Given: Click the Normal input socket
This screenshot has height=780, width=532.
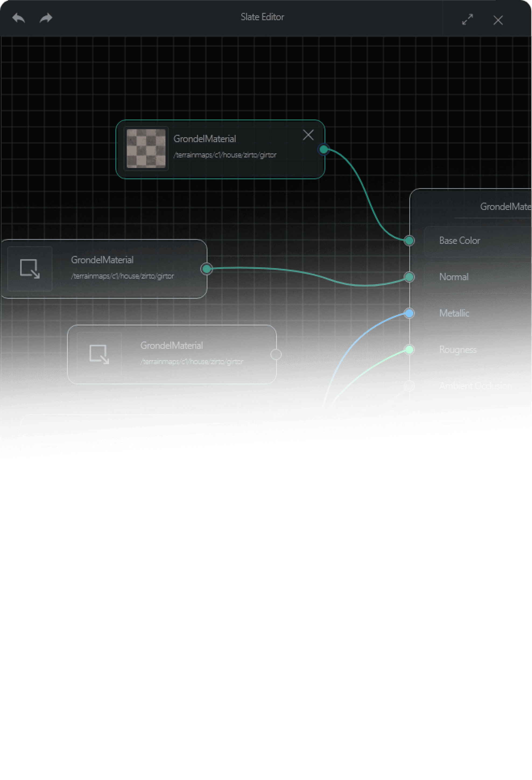Looking at the screenshot, I should (409, 277).
